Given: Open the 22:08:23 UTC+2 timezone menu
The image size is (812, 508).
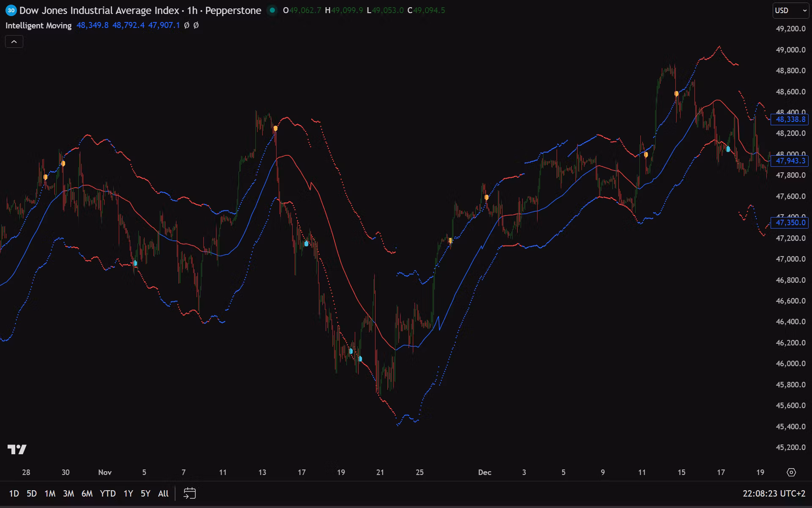Looking at the screenshot, I should pyautogui.click(x=774, y=494).
